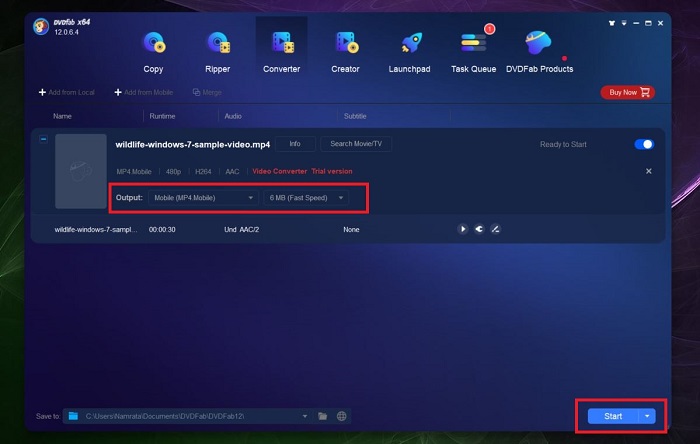Open the Creator module
This screenshot has height=444, width=700.
(x=345, y=52)
